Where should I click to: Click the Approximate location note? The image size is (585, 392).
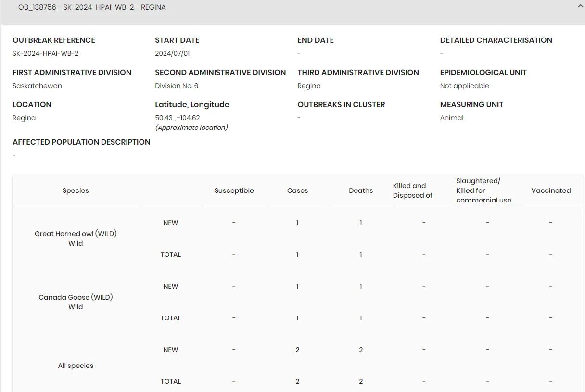[x=191, y=127]
